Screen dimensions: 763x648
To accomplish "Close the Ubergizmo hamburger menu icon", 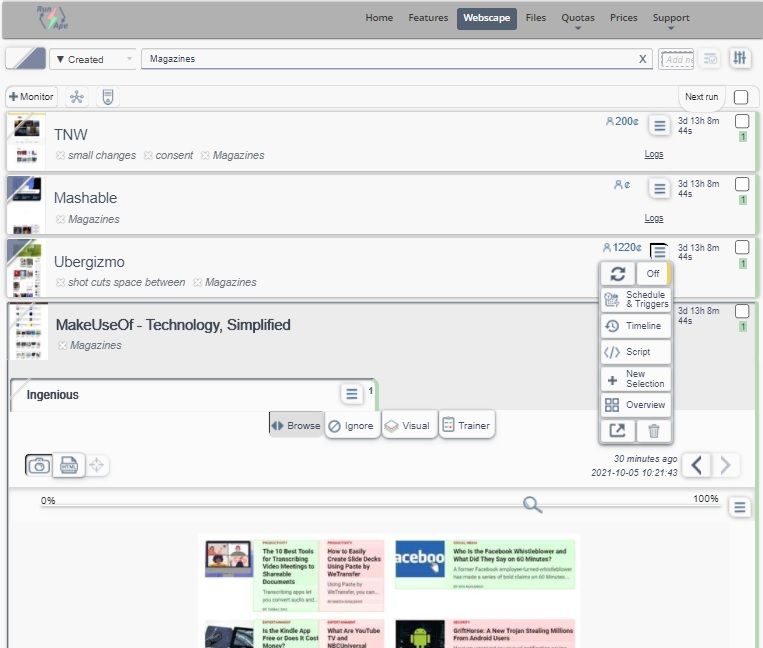I will pos(659,251).
